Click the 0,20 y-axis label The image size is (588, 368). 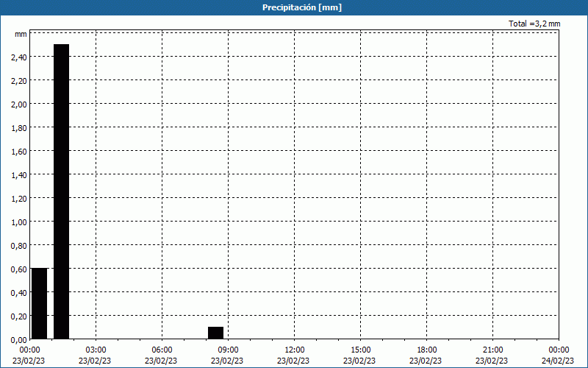19,316
